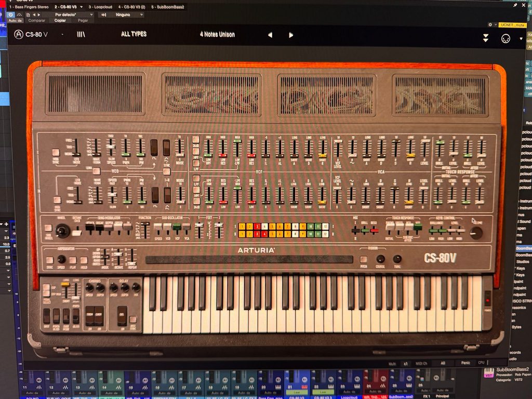Open the 'ALL TYPES' preset filter
The height and width of the screenshot is (399, 532).
click(x=134, y=34)
